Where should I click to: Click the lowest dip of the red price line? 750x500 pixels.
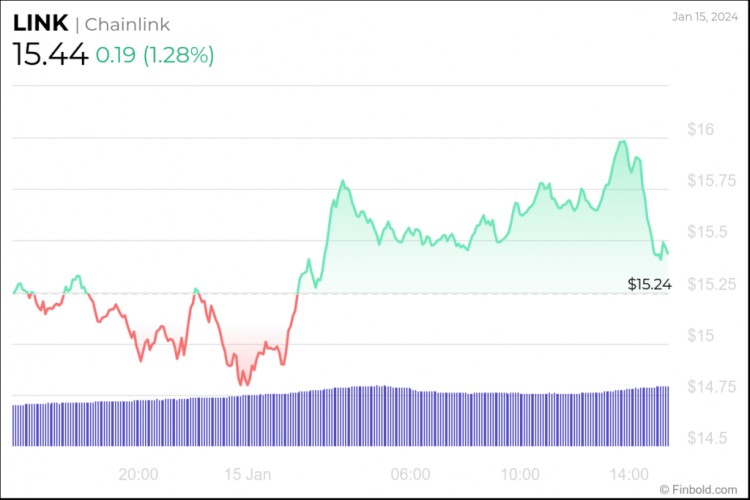tap(243, 384)
